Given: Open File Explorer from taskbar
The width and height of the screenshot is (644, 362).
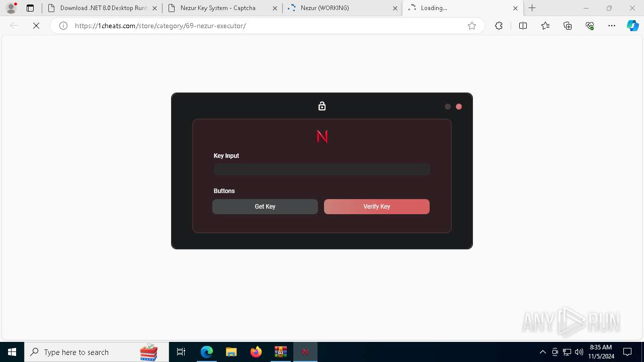Looking at the screenshot, I should (x=231, y=352).
